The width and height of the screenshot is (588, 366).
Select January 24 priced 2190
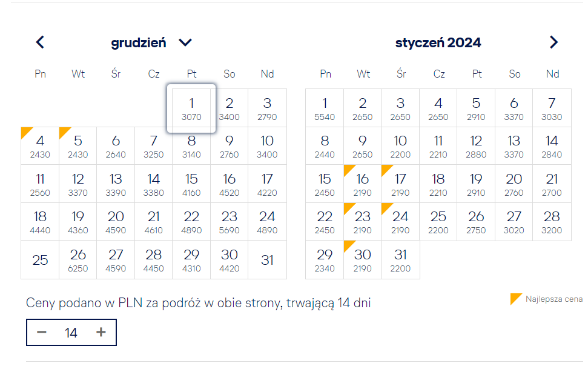coord(400,222)
